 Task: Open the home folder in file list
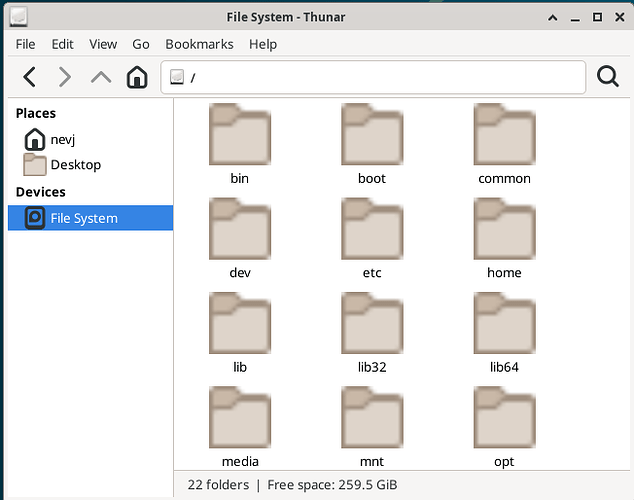click(x=503, y=231)
